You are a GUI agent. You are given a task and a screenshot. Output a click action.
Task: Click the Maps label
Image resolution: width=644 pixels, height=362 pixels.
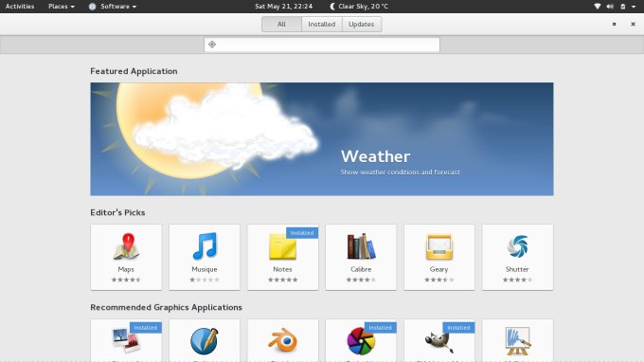click(x=126, y=269)
